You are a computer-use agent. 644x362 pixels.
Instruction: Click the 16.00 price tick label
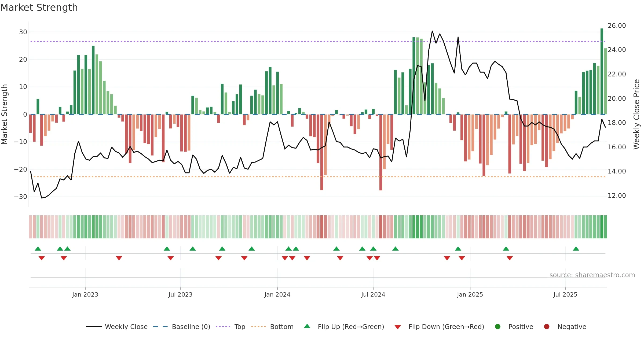pos(617,147)
